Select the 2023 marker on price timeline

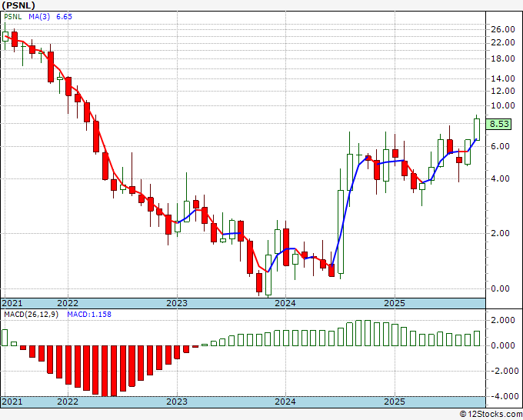pos(177,303)
